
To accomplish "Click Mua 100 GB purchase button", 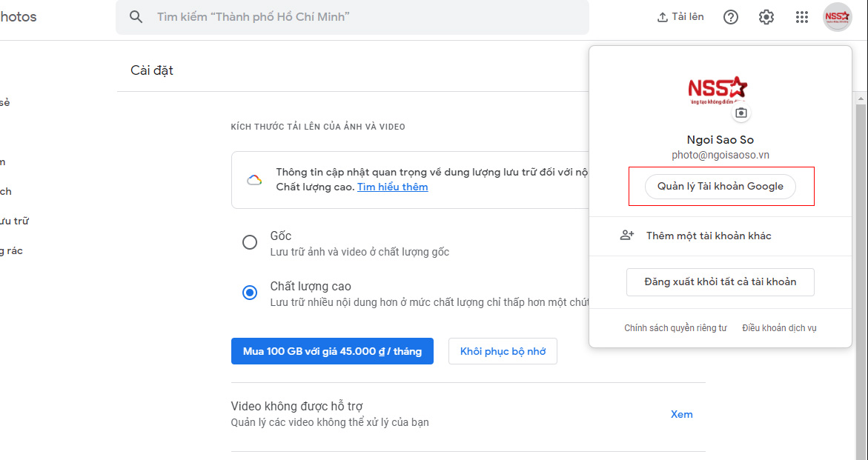I will pos(332,351).
